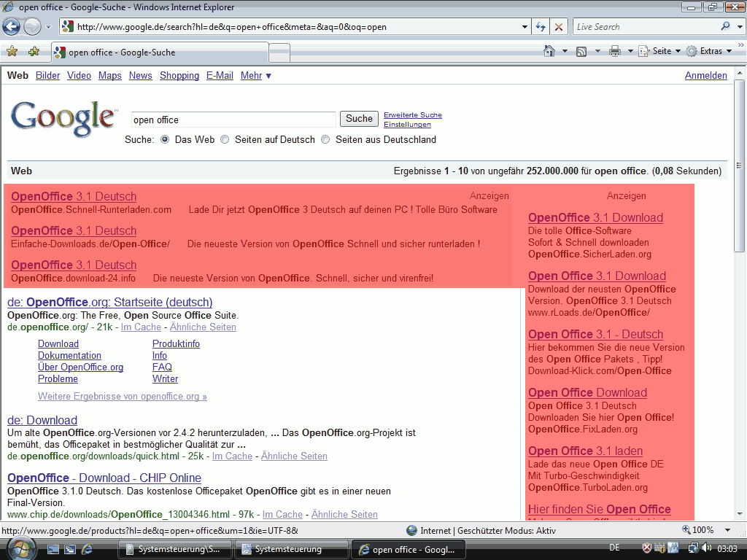Image resolution: width=747 pixels, height=560 pixels.
Task: Open the recent pages dropdown next to Forward
Action: click(48, 27)
